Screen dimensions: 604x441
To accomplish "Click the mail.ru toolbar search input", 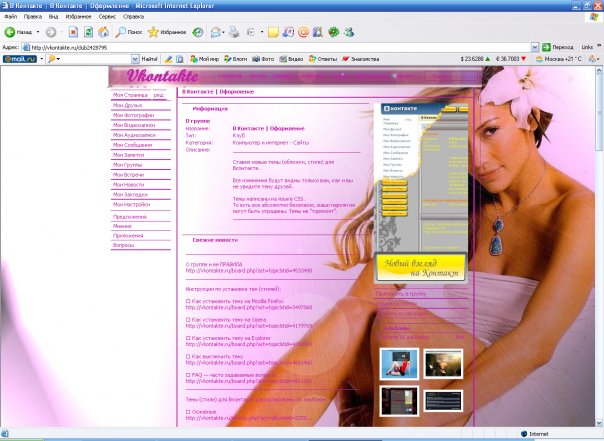I will click(93, 59).
